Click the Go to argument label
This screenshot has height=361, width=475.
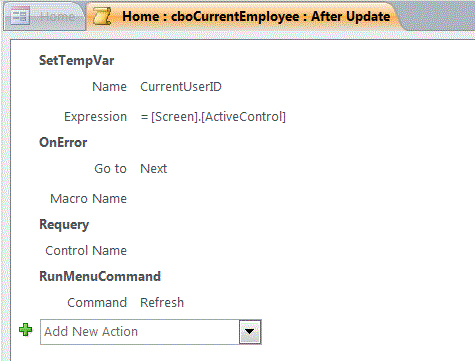coord(110,169)
